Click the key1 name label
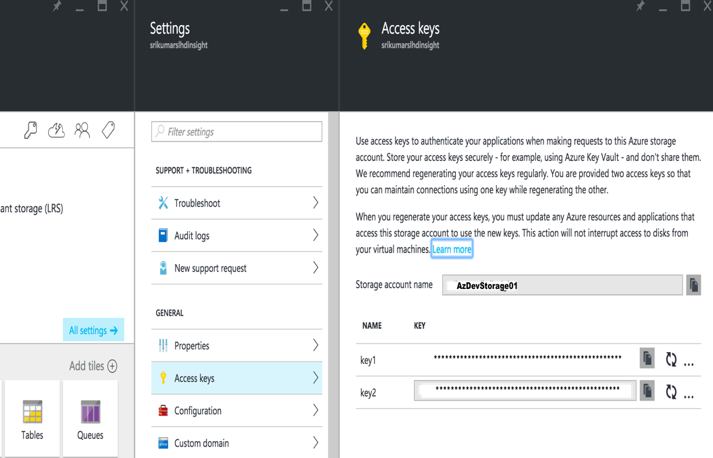 tap(368, 360)
